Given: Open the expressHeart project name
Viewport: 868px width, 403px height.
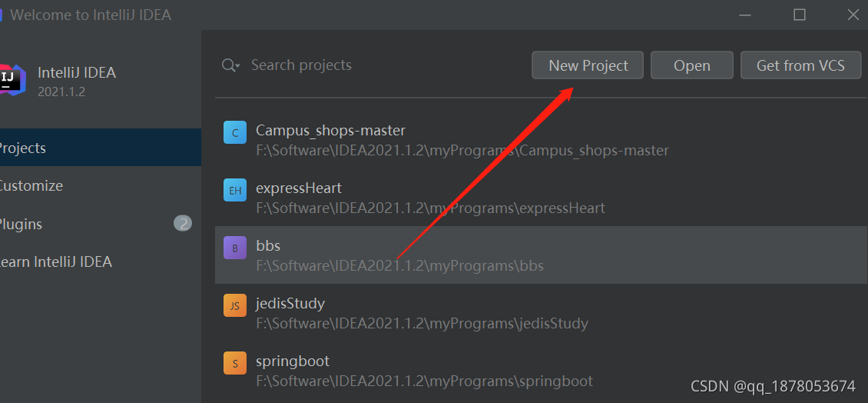Looking at the screenshot, I should point(299,188).
